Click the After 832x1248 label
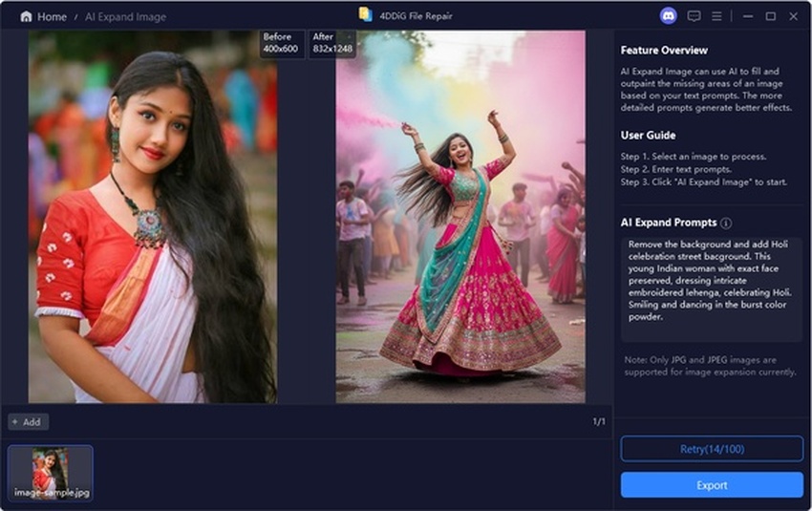Viewport: 812px width, 511px height. [x=331, y=43]
